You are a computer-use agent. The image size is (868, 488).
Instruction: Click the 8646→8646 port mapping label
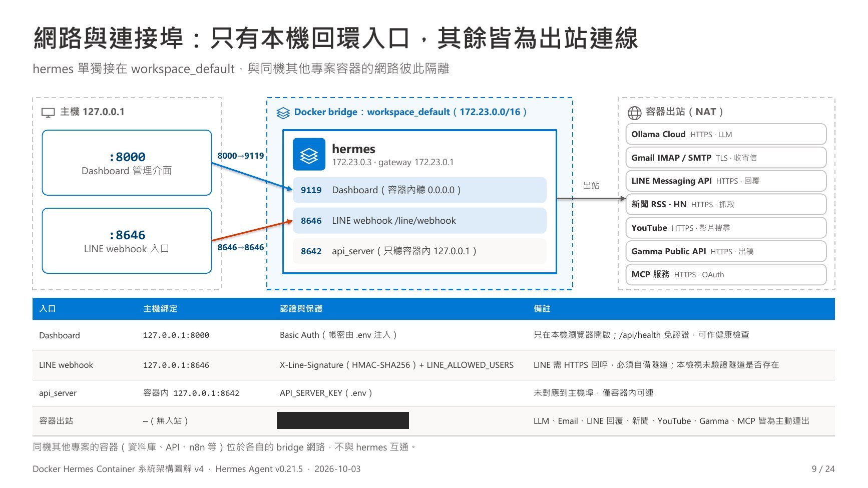[241, 247]
